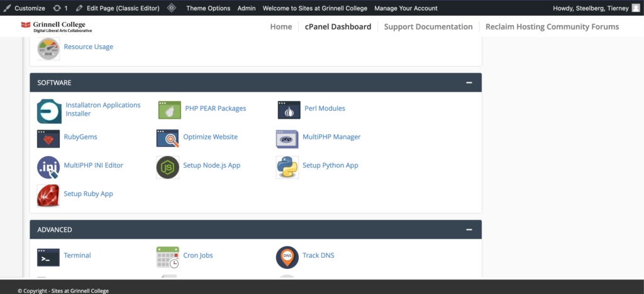Screen dimensions: 644x294
Task: Select cPanel Dashboard in navigation
Action: click(338, 26)
